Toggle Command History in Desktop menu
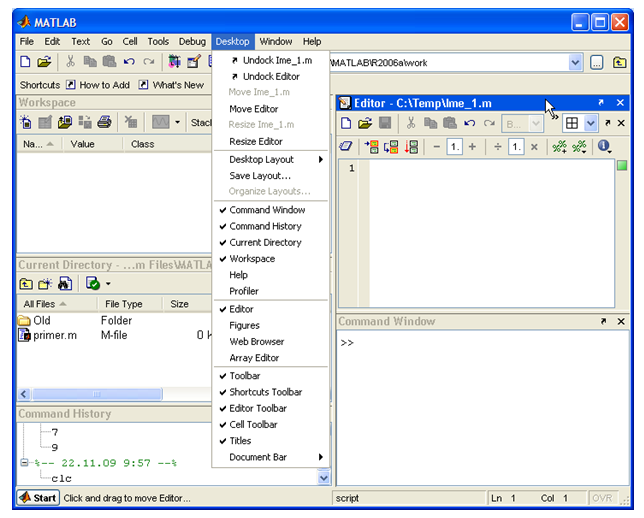The width and height of the screenshot is (644, 518). tap(270, 226)
